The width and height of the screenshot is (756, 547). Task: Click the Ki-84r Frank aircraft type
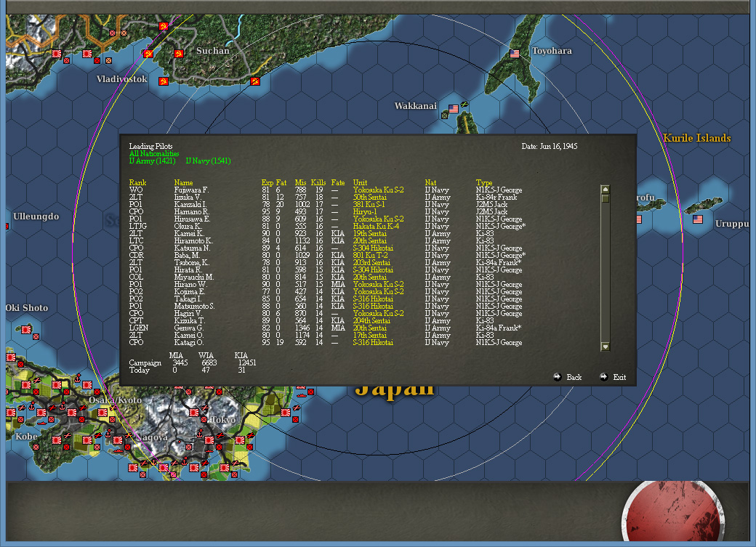click(x=496, y=197)
